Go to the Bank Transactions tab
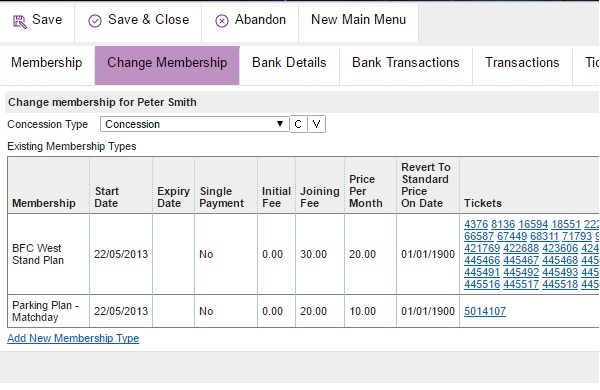Image resolution: width=600 pixels, height=390 pixels. click(x=406, y=62)
